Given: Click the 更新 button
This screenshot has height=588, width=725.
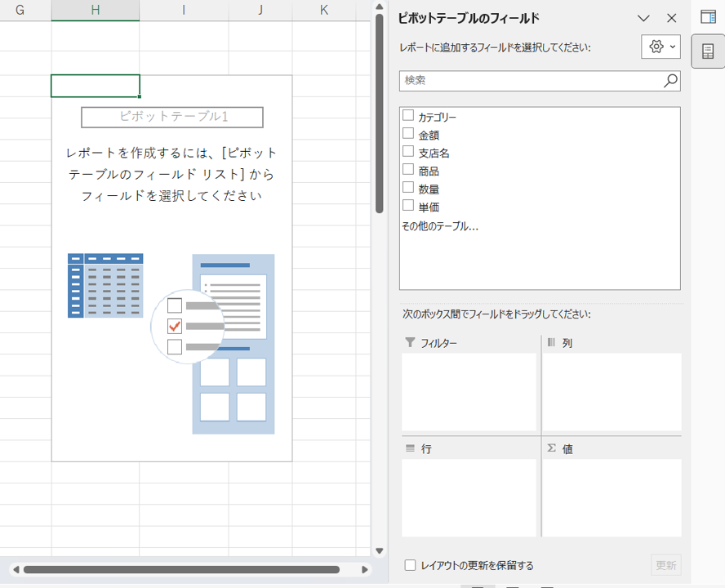Looking at the screenshot, I should click(x=666, y=565).
